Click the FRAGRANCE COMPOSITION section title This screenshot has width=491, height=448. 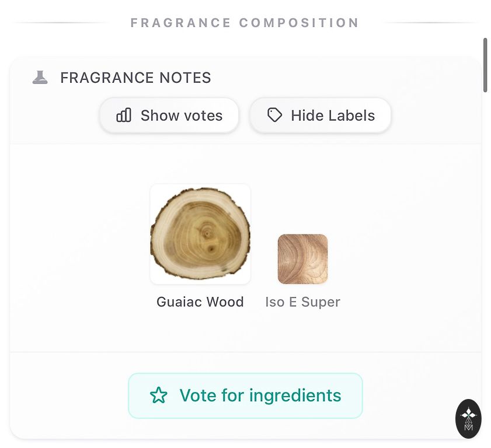pos(245,23)
